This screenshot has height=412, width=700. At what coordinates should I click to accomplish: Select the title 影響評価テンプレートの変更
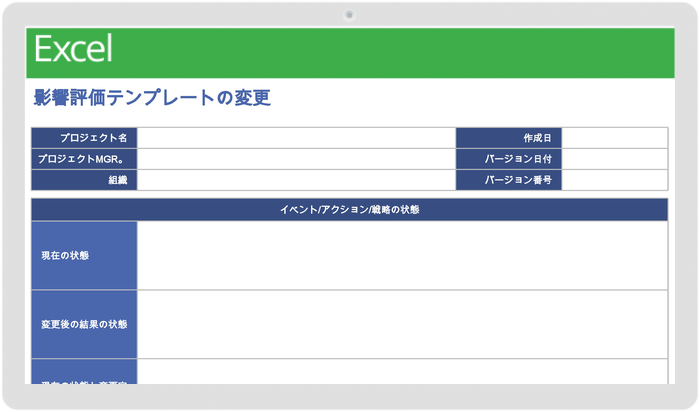click(x=152, y=98)
